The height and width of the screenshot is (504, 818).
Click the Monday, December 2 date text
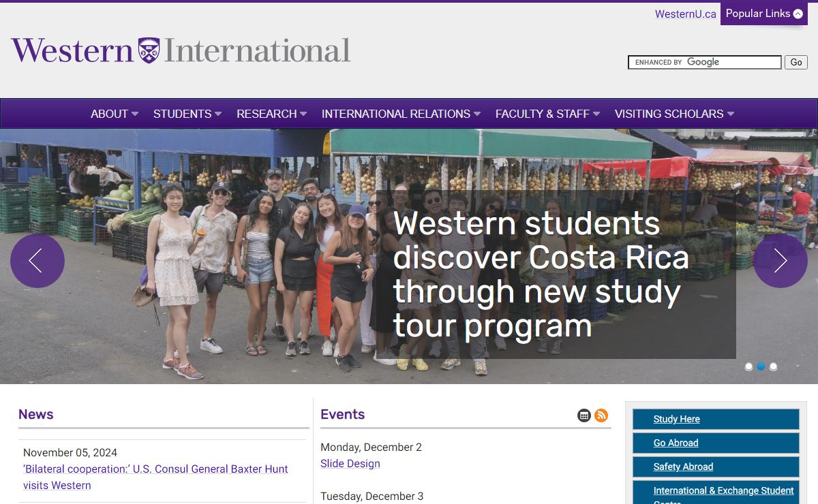[372, 447]
